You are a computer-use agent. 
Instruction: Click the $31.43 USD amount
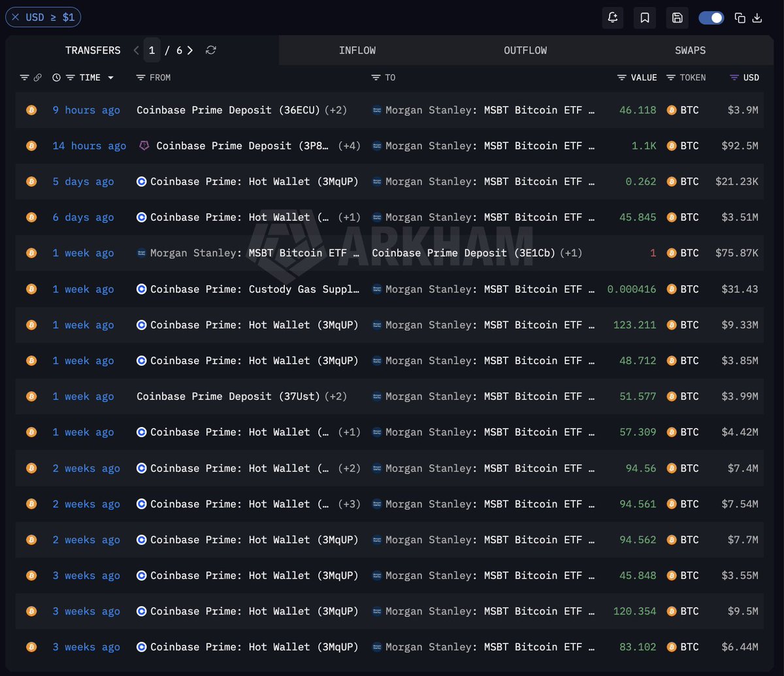pyautogui.click(x=740, y=289)
